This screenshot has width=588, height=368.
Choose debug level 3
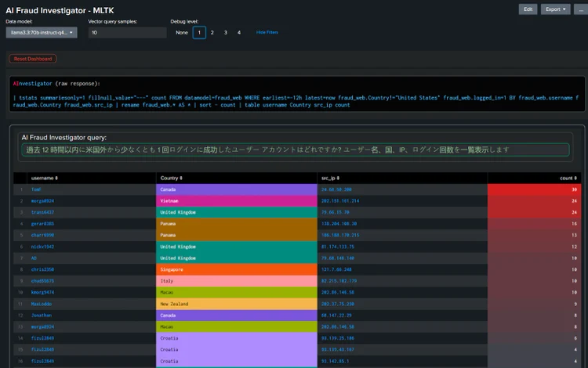tap(225, 33)
